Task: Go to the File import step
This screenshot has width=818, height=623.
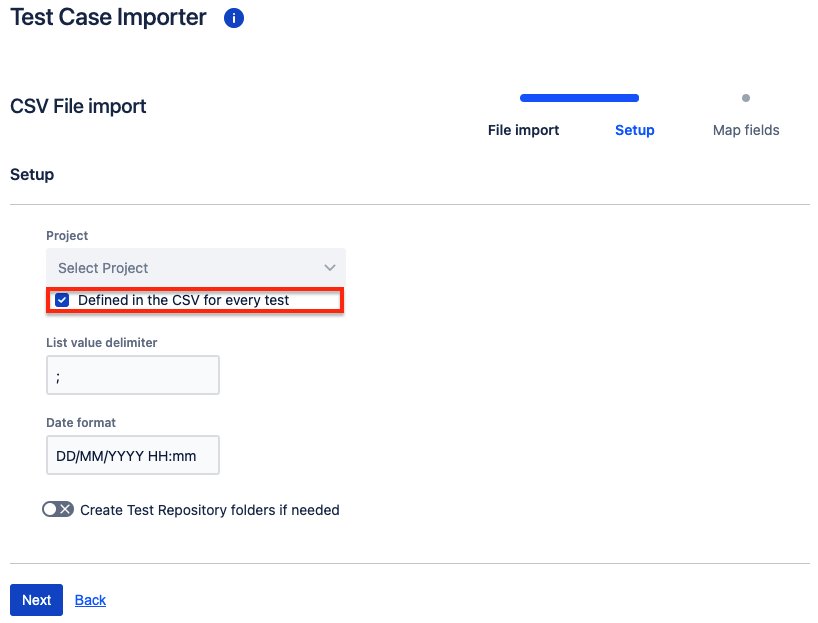Action: coord(523,130)
